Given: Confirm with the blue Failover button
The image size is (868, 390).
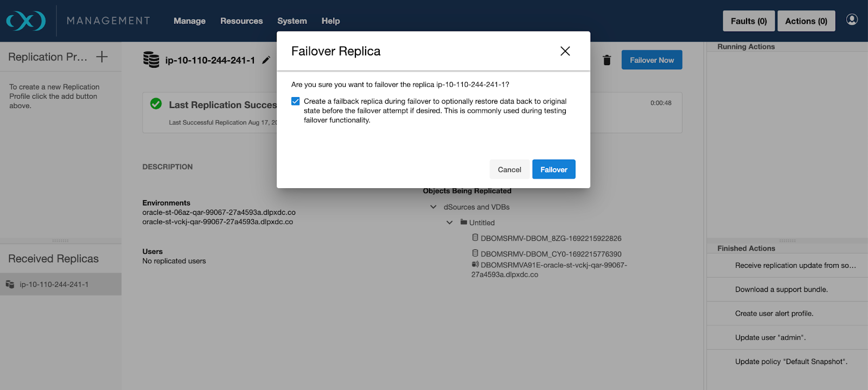Looking at the screenshot, I should click(553, 169).
